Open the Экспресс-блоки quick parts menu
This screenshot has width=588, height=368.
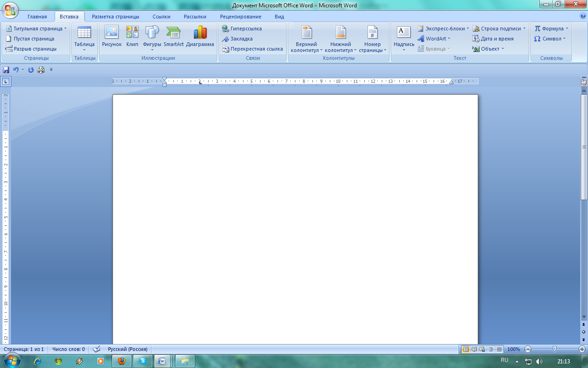point(443,29)
